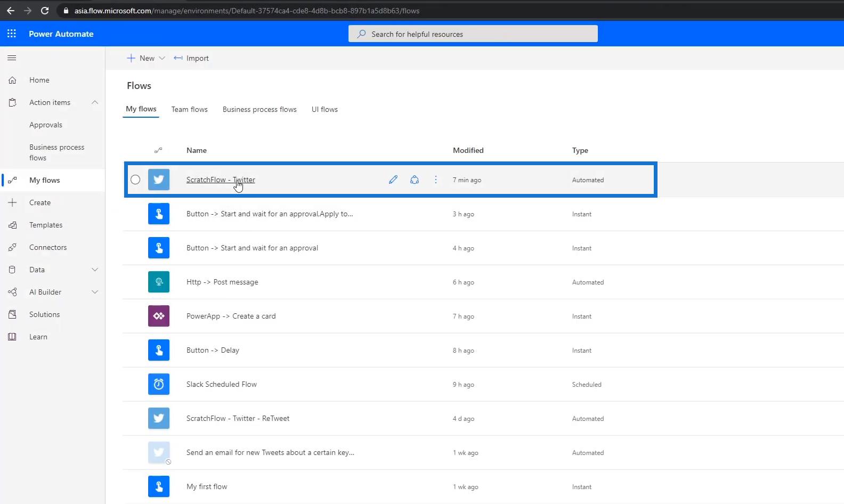Click the Button -> Delay flow icon

pyautogui.click(x=159, y=350)
